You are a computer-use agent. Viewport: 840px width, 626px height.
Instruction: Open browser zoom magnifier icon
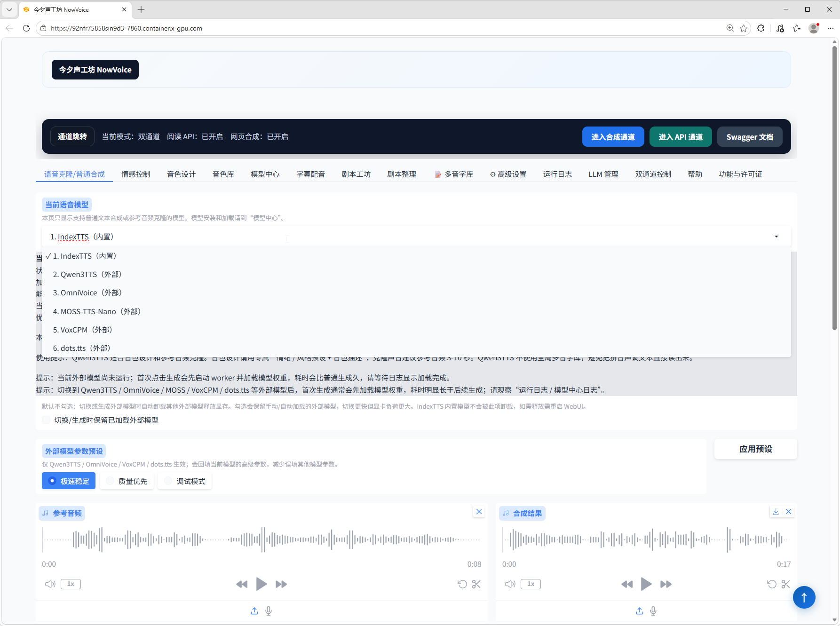(x=730, y=28)
